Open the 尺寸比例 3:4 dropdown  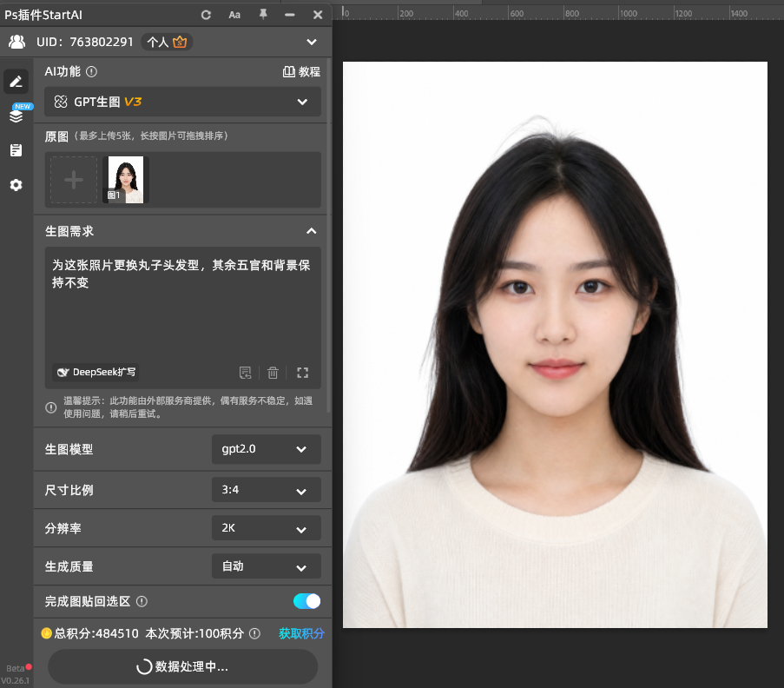[266, 490]
